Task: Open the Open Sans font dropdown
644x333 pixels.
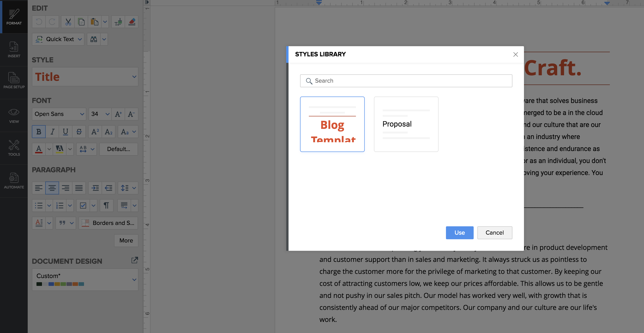Action: 59,114
